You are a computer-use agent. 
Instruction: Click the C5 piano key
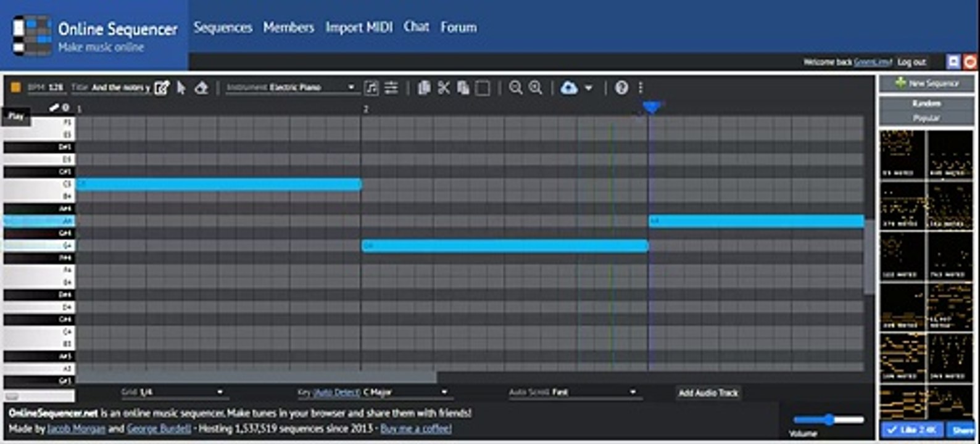click(x=39, y=184)
